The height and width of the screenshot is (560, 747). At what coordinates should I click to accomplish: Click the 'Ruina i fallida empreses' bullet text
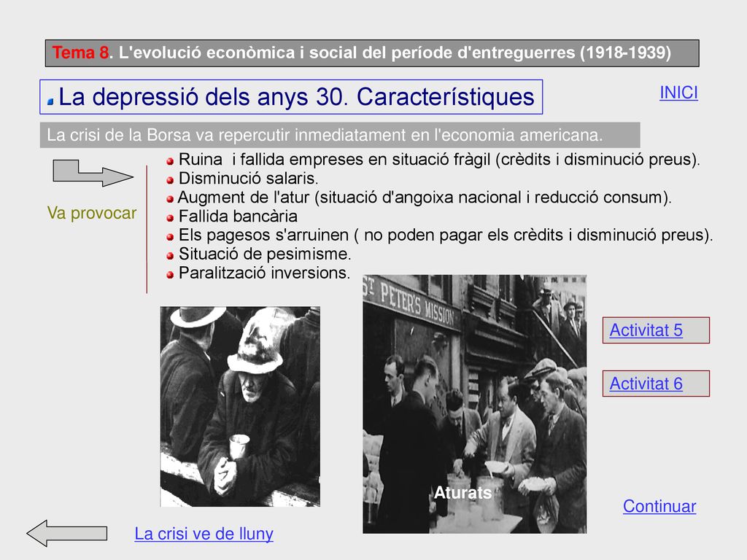tap(439, 159)
